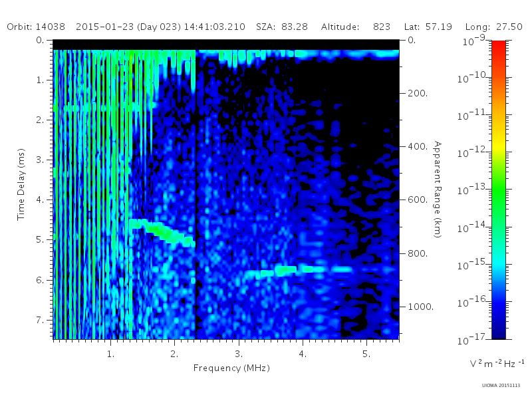Click the 'UIOWA 20151113' footer text
The width and height of the screenshot is (532, 399).
pos(501,386)
